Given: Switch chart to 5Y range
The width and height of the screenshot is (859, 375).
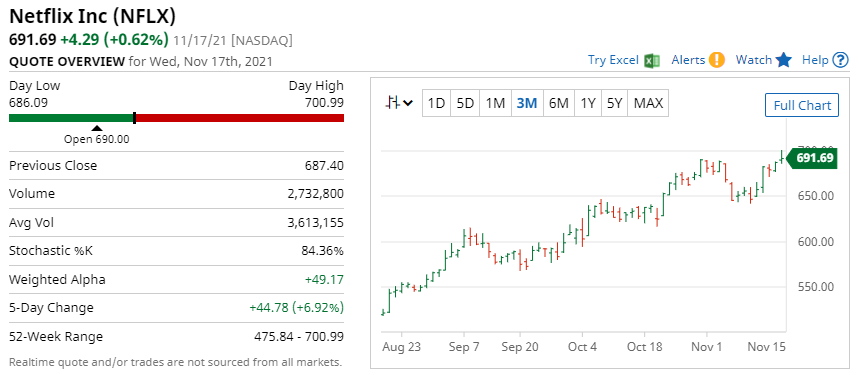Looking at the screenshot, I should [615, 103].
